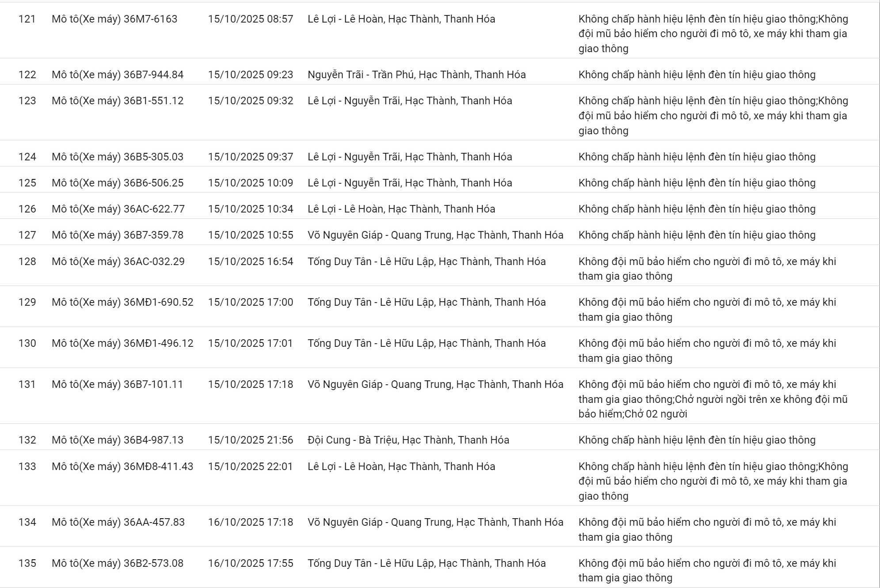Viewport: 880px width, 588px height.
Task: Click row number 121 in the table
Action: coord(27,19)
